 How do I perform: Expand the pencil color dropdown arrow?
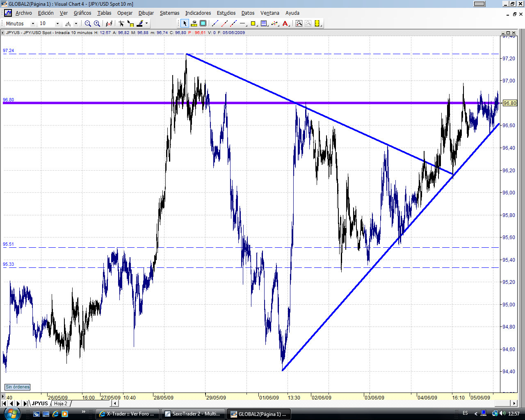point(146,24)
